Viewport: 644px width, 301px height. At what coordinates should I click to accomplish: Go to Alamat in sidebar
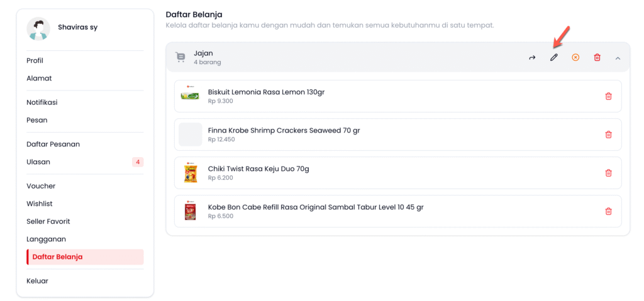(x=39, y=79)
